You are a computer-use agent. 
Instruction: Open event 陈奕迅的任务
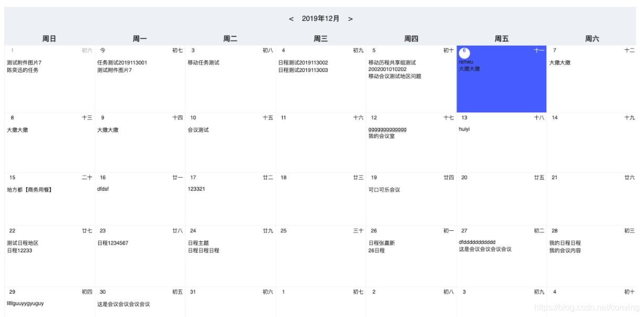coord(23,70)
